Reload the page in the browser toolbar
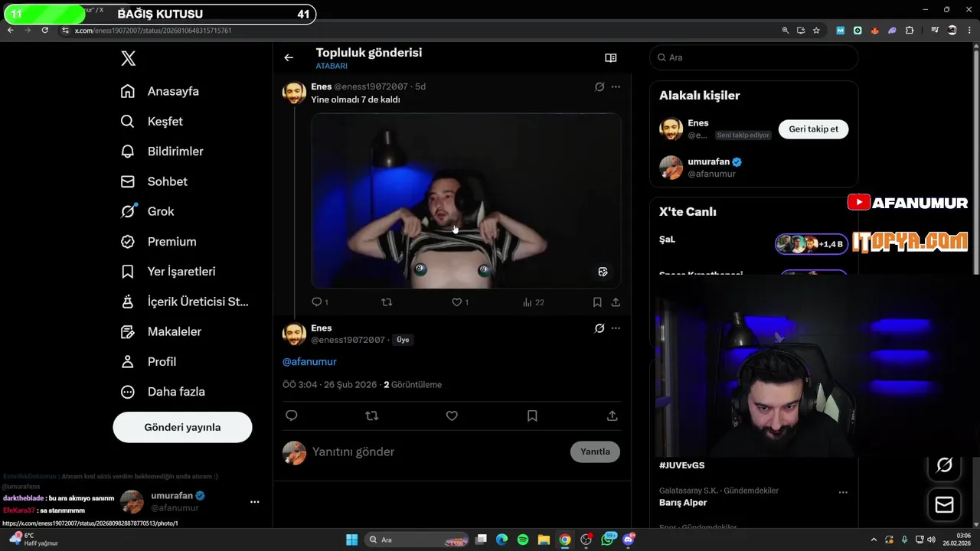 click(45, 31)
